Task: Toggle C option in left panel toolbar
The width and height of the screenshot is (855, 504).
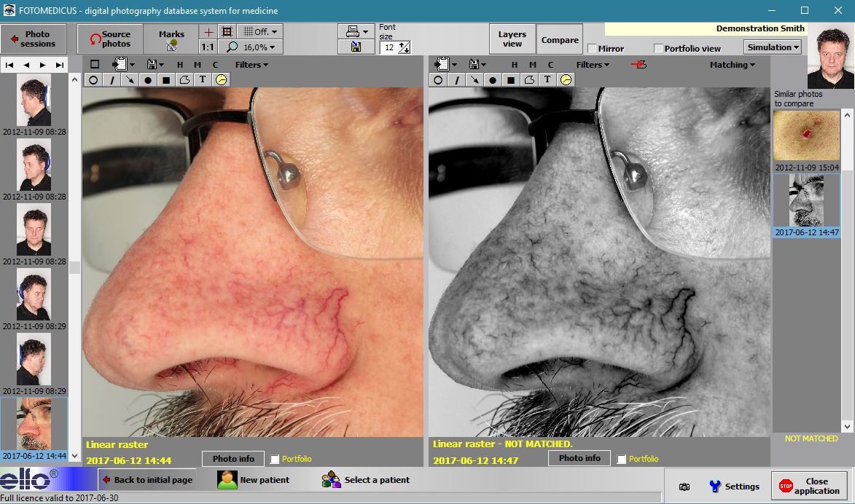Action: (x=215, y=65)
